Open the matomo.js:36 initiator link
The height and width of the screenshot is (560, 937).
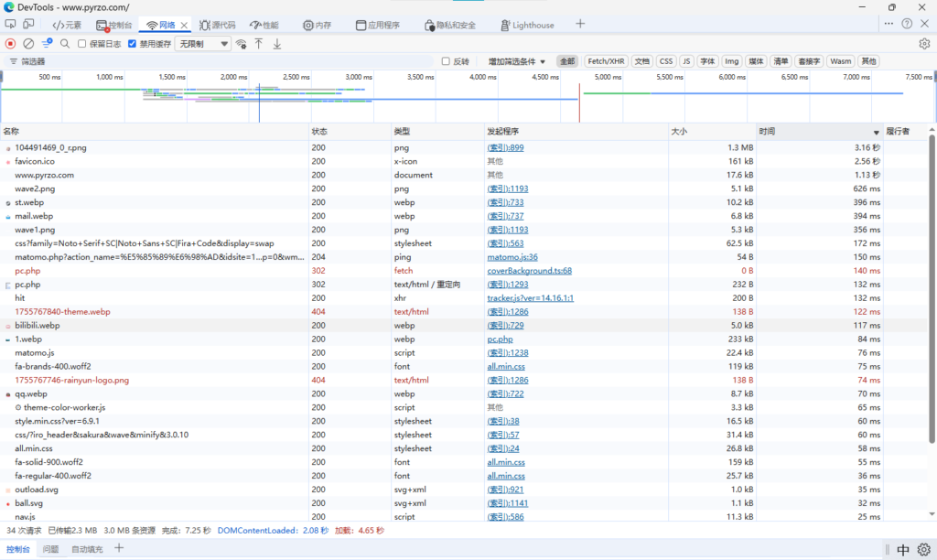click(512, 257)
